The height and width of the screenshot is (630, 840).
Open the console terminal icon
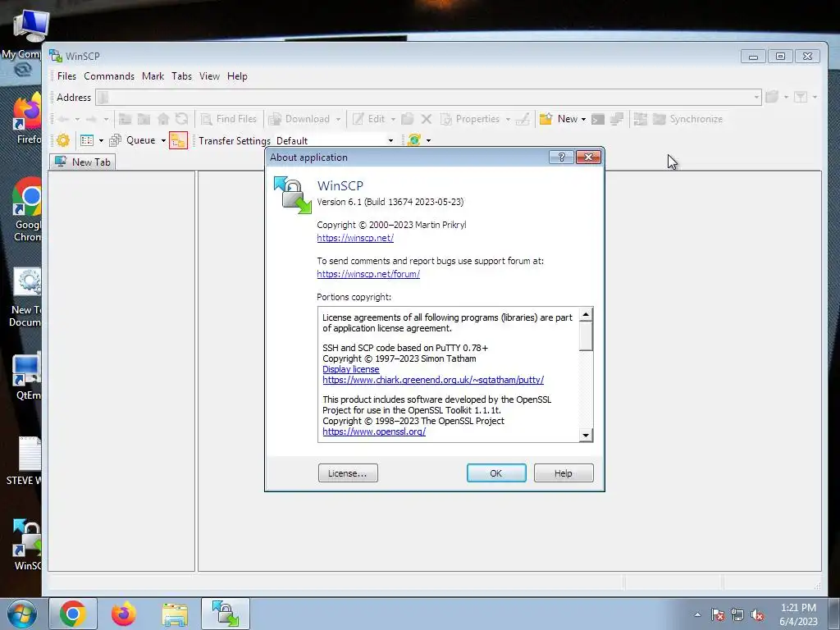[598, 119]
